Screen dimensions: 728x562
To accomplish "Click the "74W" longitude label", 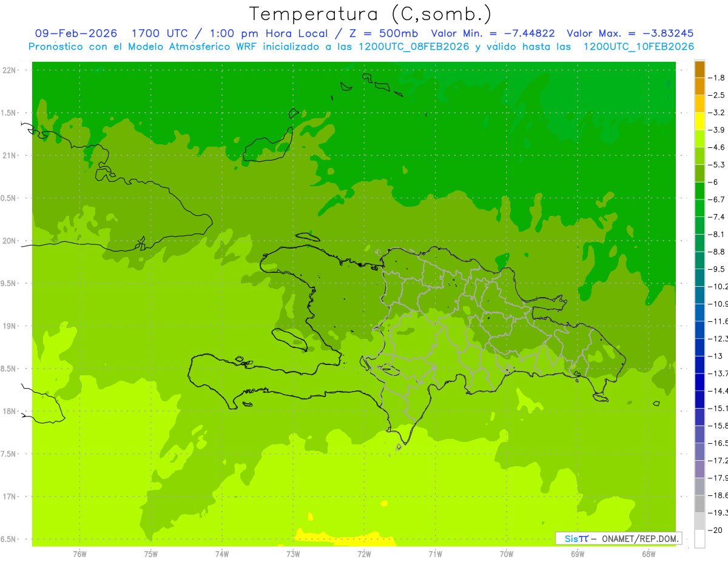I will coord(222,554).
